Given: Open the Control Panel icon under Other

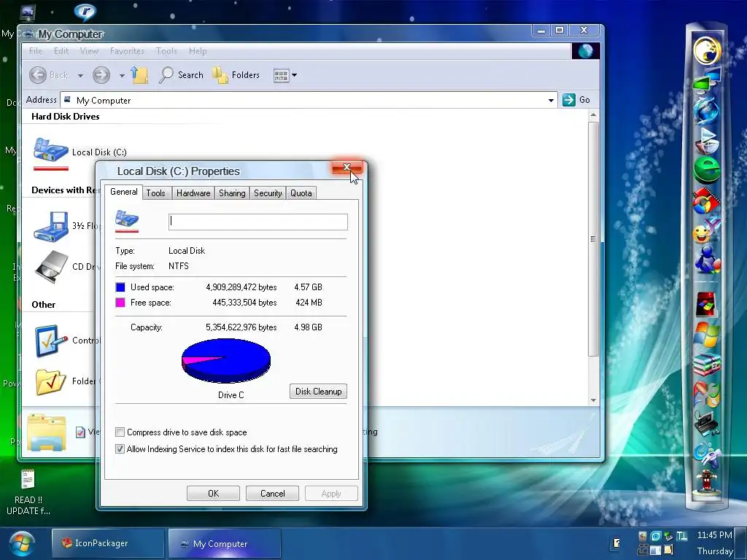Looking at the screenshot, I should pyautogui.click(x=51, y=341).
